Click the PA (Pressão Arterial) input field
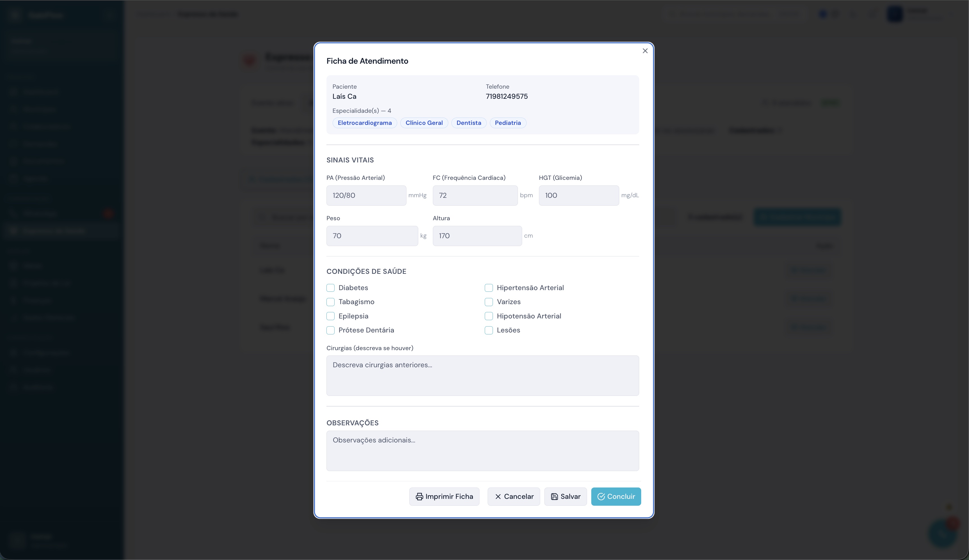Image resolution: width=969 pixels, height=560 pixels. tap(366, 195)
